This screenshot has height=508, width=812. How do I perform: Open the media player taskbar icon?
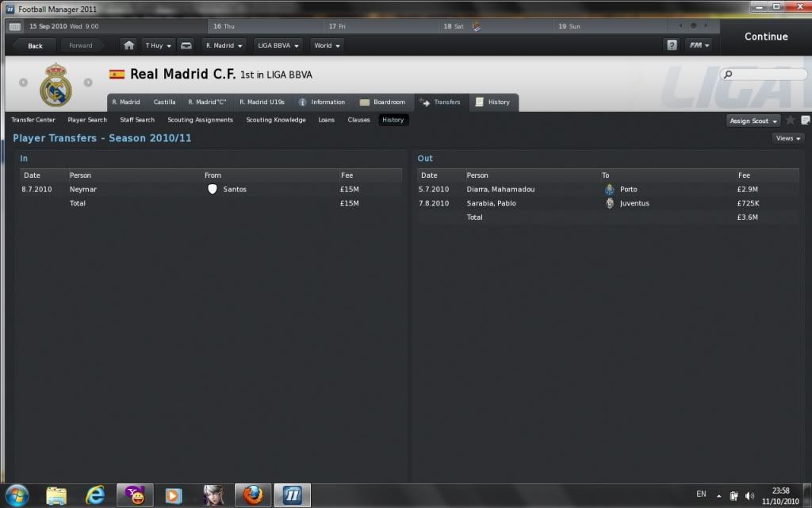click(174, 496)
